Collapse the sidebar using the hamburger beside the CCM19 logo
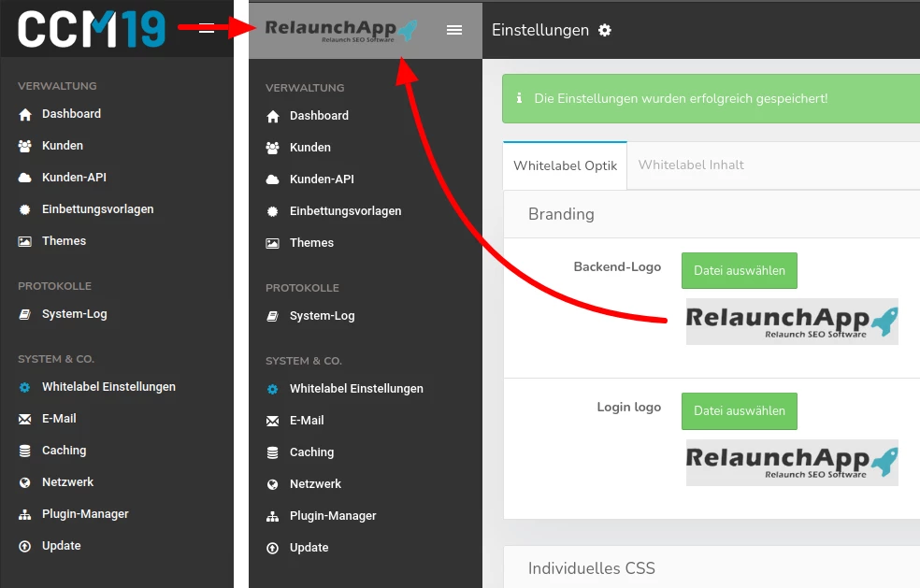Viewport: 920px width, 588px height. pyautogui.click(x=207, y=28)
